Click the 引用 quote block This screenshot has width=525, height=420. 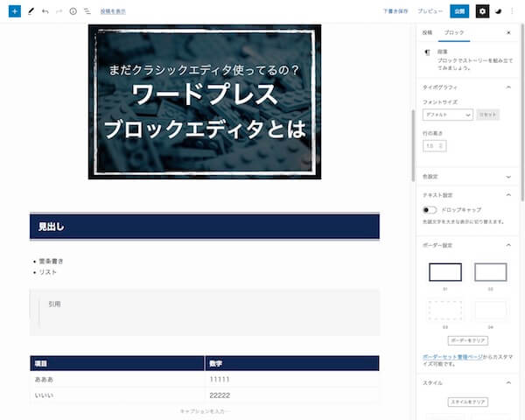(x=205, y=313)
